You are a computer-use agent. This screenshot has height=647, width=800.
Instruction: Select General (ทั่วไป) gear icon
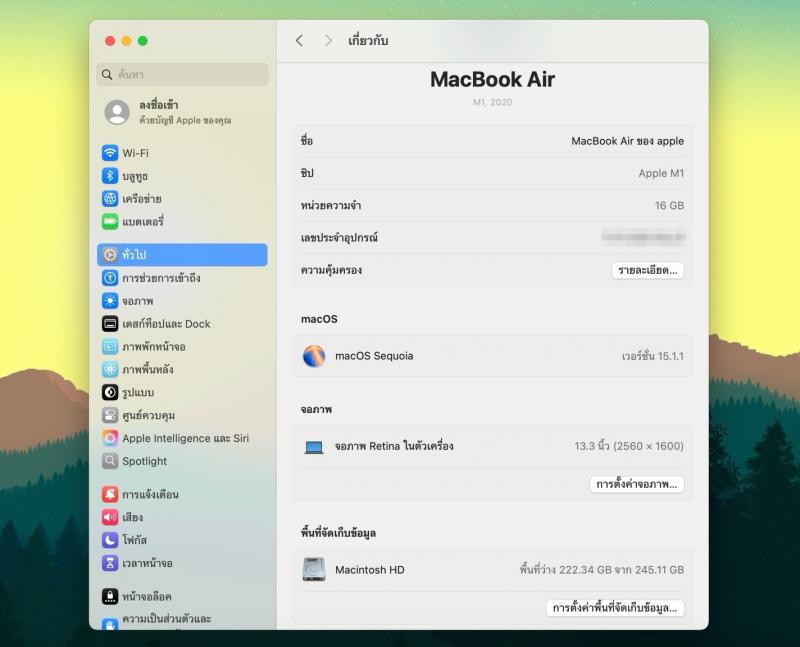[110, 255]
